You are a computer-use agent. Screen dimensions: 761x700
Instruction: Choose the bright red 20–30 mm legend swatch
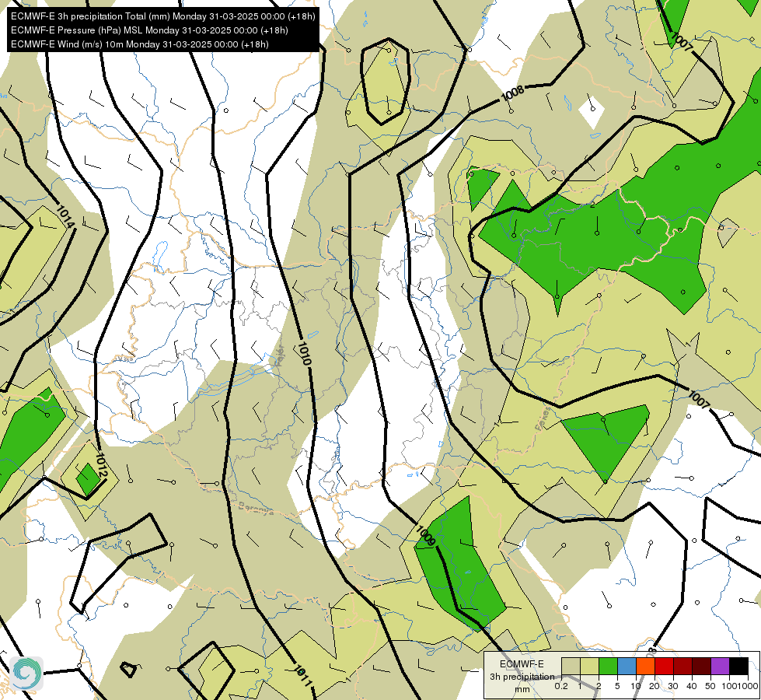[664, 666]
